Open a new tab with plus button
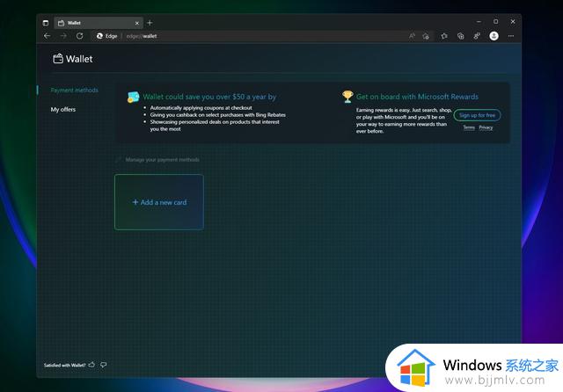Viewport: 563px width, 392px height. point(150,23)
